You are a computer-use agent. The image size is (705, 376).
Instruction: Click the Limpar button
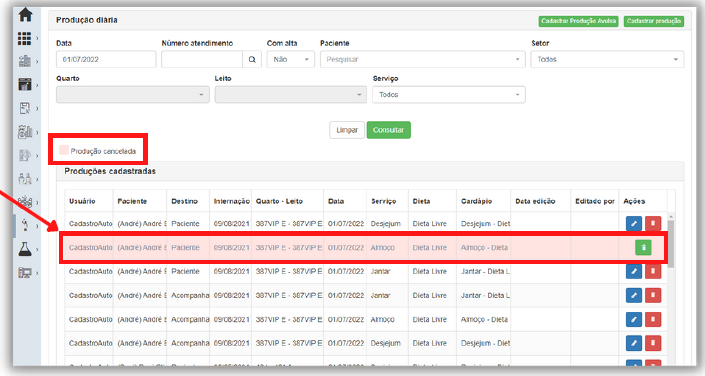pyautogui.click(x=347, y=130)
